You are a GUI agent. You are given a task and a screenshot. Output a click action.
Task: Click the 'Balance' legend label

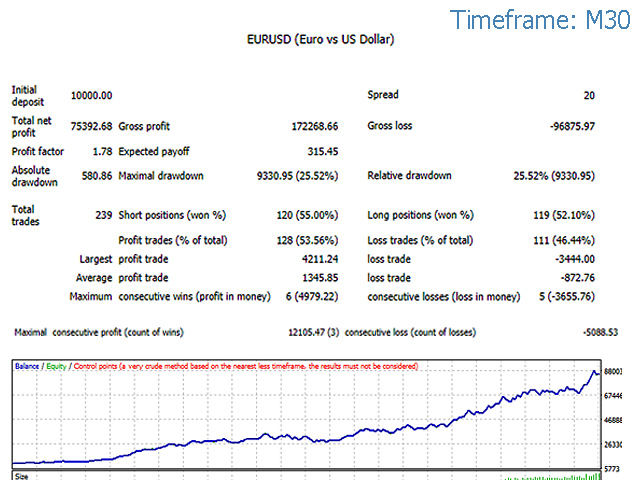pos(27,366)
